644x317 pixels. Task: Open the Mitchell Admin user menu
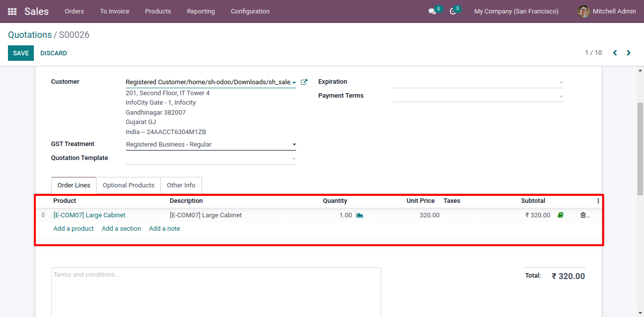tap(607, 11)
